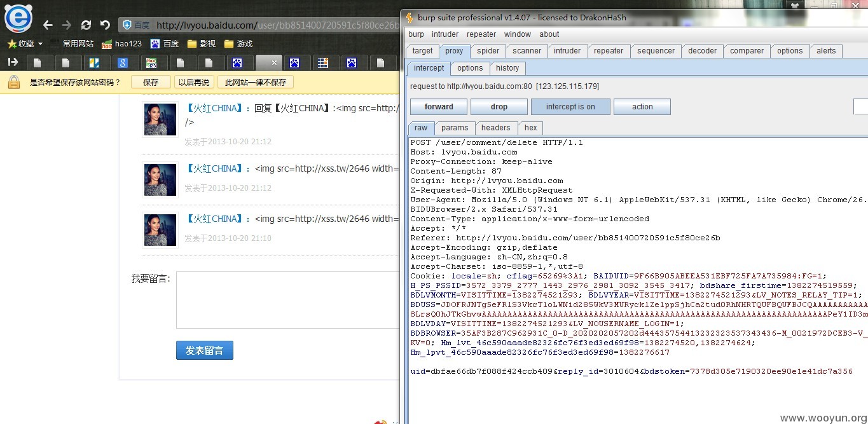This screenshot has height=424, width=868.
Task: Click 保存 to save the password
Action: tap(151, 82)
